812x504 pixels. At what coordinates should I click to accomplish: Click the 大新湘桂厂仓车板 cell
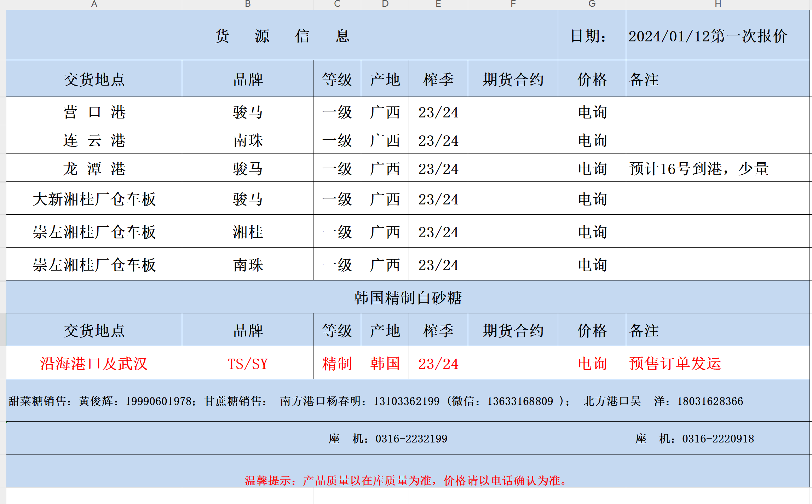[x=94, y=199]
